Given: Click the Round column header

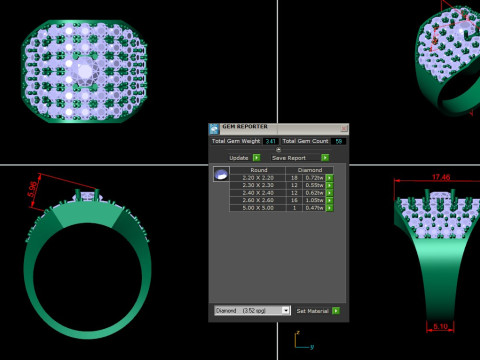Looking at the screenshot, I should coord(259,170).
